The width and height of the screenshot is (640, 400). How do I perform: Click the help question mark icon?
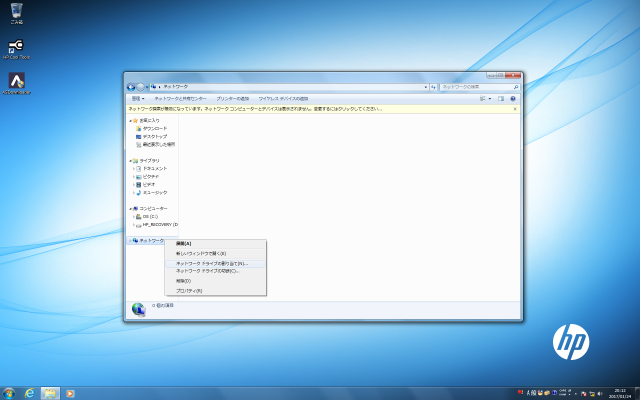[513, 99]
